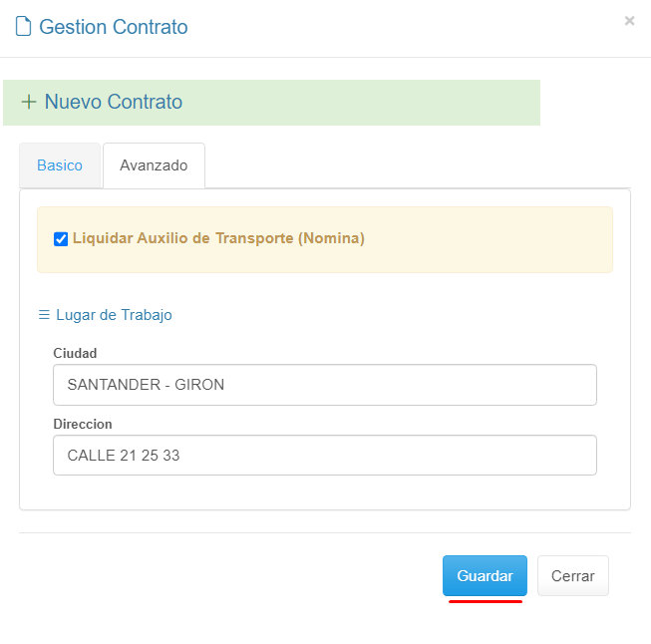Click the plus icon before Nuevo Contrato

click(29, 102)
